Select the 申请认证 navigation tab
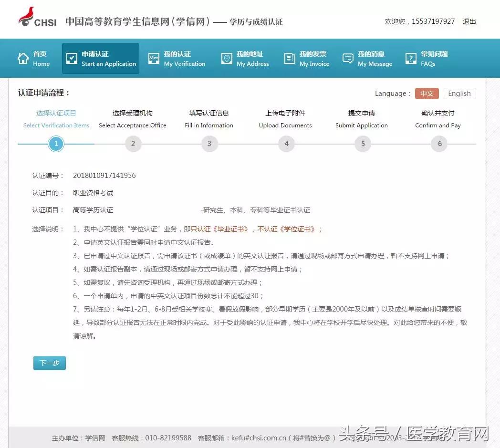Image resolution: width=500 pixels, height=448 pixels. 100,58
